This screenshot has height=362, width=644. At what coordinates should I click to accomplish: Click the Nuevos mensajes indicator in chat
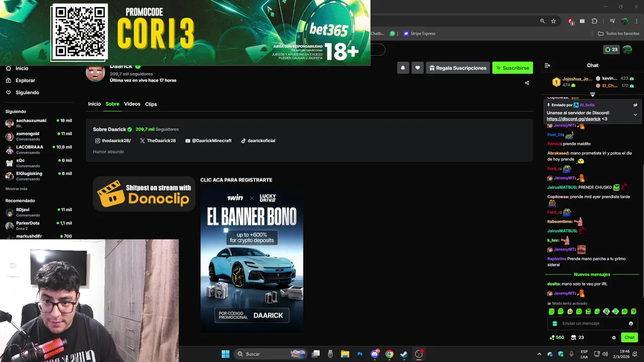point(592,275)
